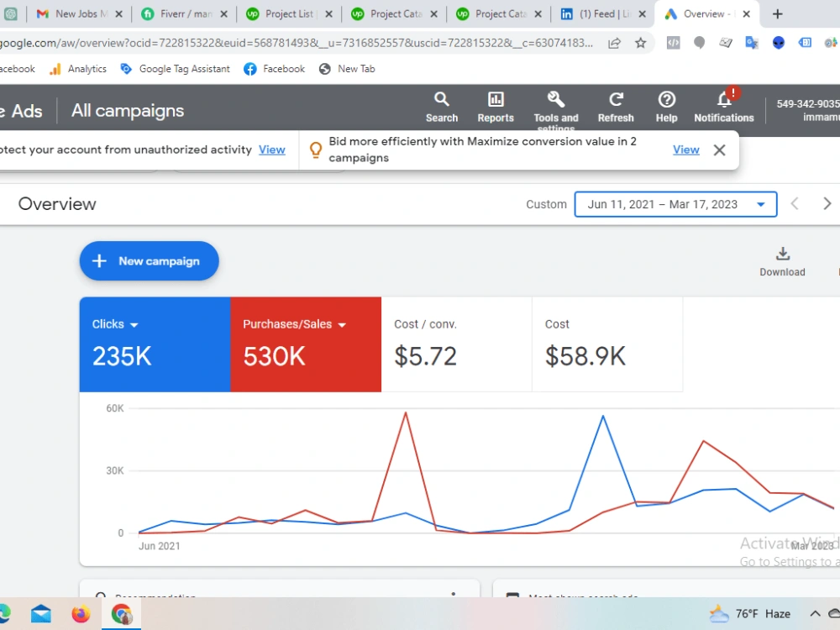This screenshot has width=840, height=630.
Task: Show hidden system tray icons
Action: point(815,614)
